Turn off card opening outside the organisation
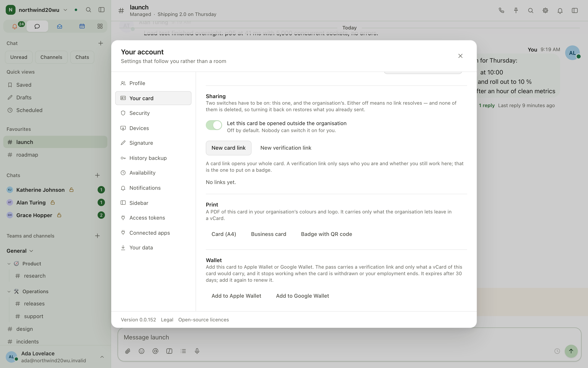Viewport: 588px width, 368px height. point(214,125)
